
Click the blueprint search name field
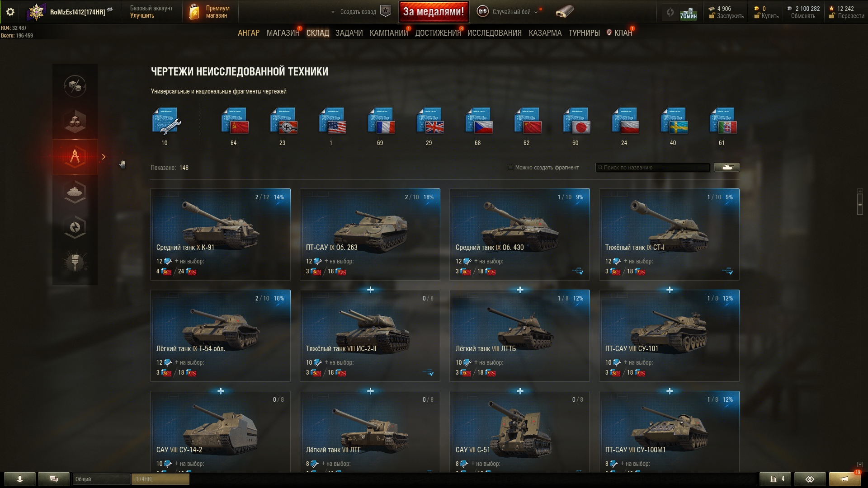coord(652,167)
